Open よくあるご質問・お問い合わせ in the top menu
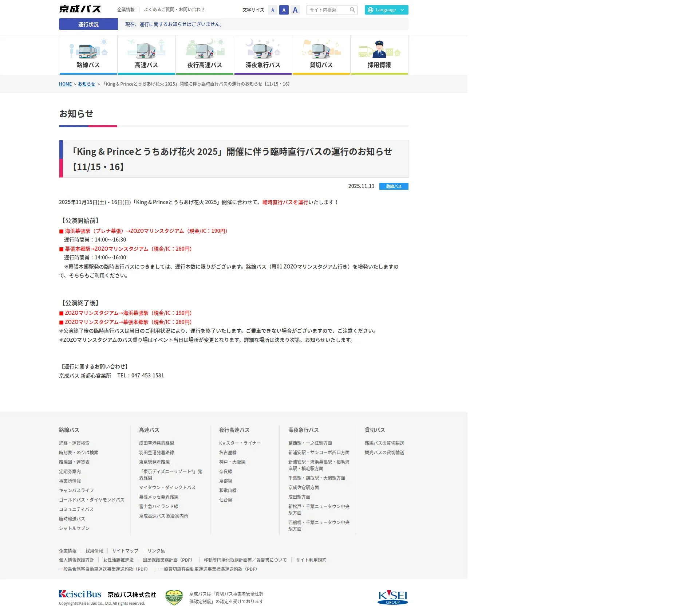Image resolution: width=699 pixels, height=616 pixels. coord(174,10)
